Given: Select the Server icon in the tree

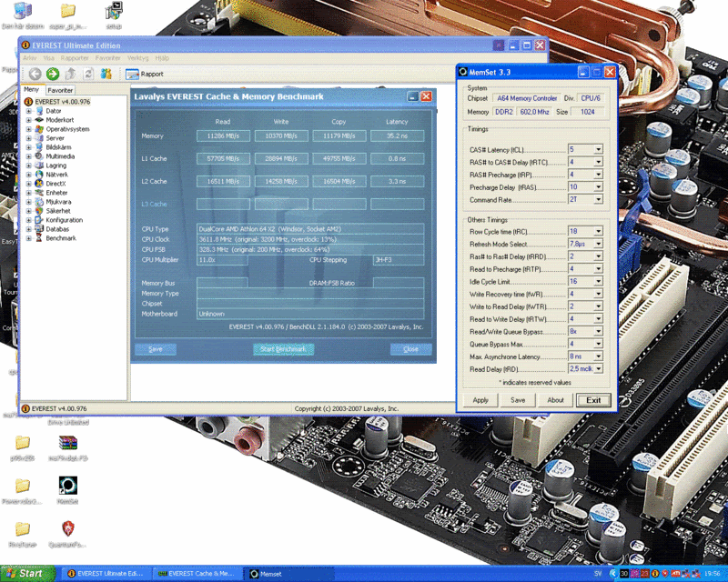Looking at the screenshot, I should coord(39,138).
